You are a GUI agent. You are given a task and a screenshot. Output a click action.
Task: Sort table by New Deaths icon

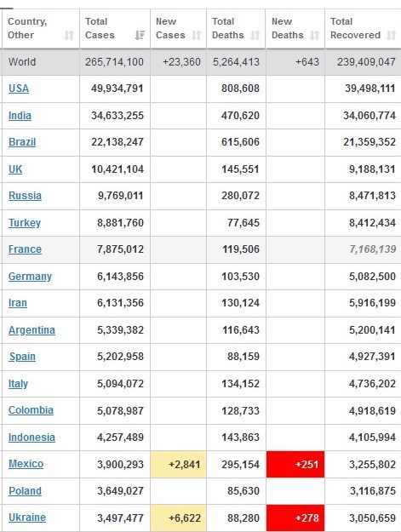click(x=315, y=35)
